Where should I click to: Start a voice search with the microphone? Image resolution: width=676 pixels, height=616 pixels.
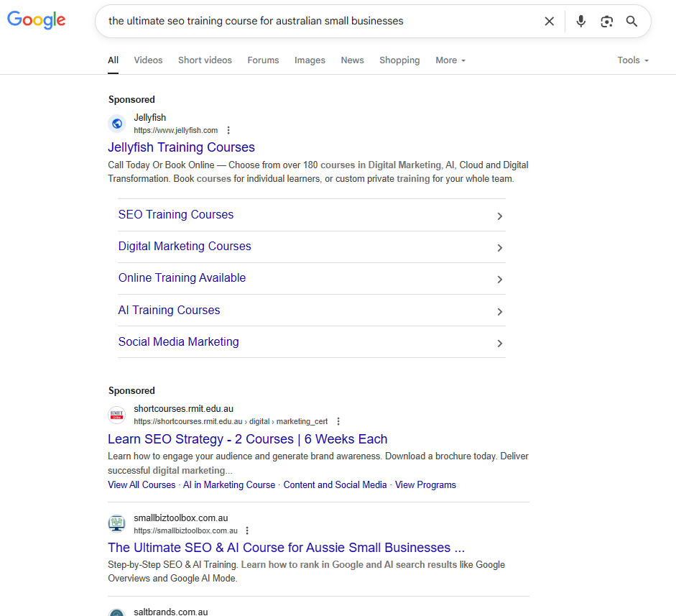click(581, 22)
